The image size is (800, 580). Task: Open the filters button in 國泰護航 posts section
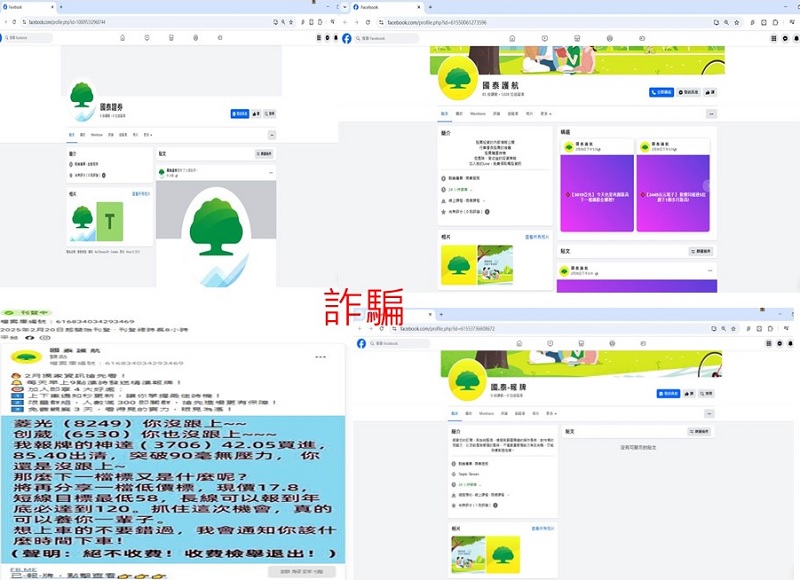(x=701, y=251)
